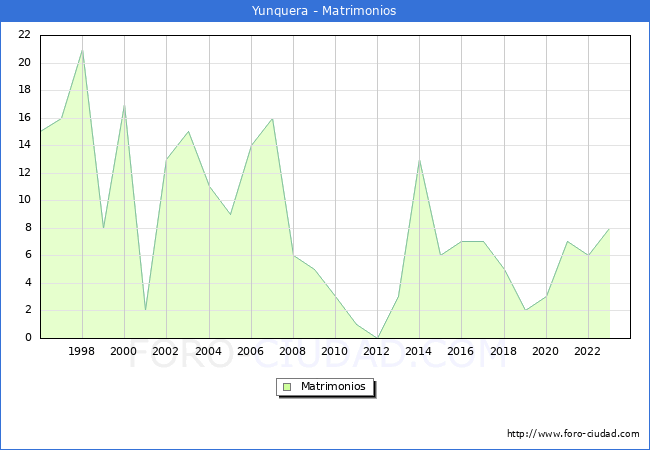
Task: Click the x-axis label 2014
Action: tap(418, 351)
